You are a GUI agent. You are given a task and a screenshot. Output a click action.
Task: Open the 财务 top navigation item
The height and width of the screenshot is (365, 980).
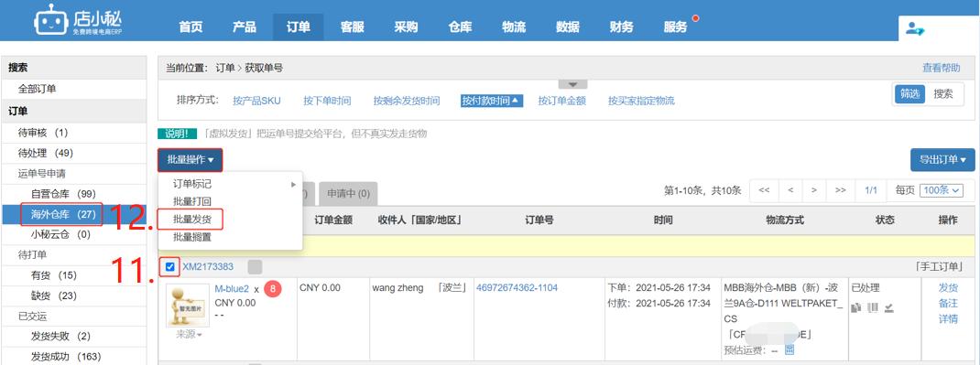pos(621,27)
